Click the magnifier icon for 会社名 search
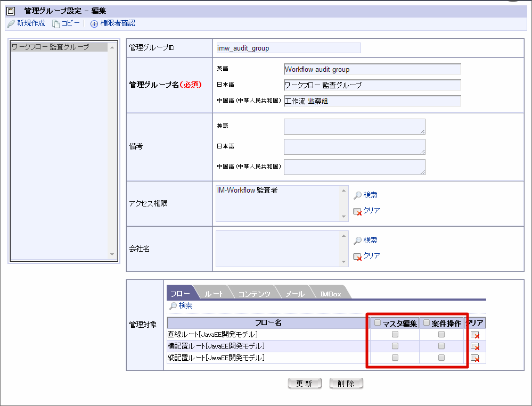 point(357,241)
